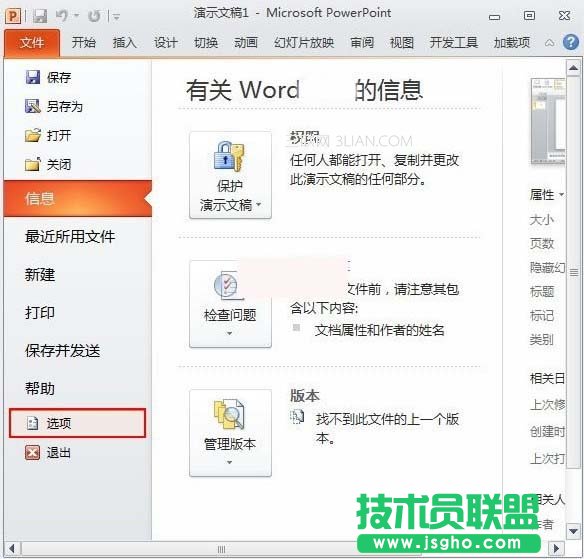Click the 标记 property label
584x559 pixels.
542,315
